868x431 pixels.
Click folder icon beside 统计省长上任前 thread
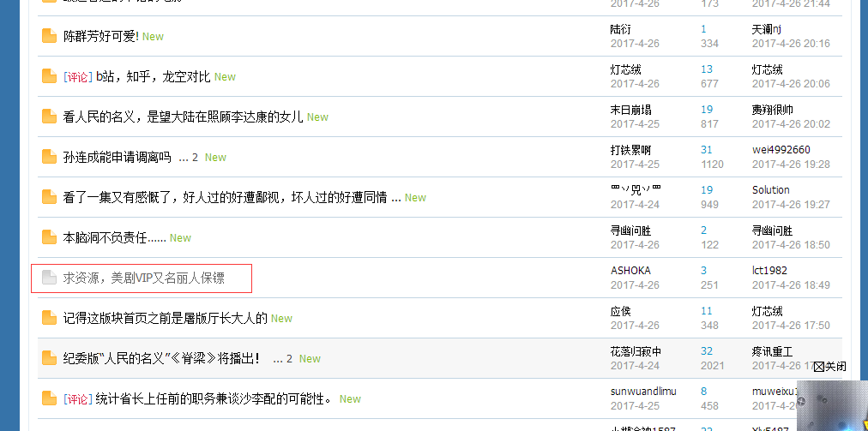pos(49,399)
